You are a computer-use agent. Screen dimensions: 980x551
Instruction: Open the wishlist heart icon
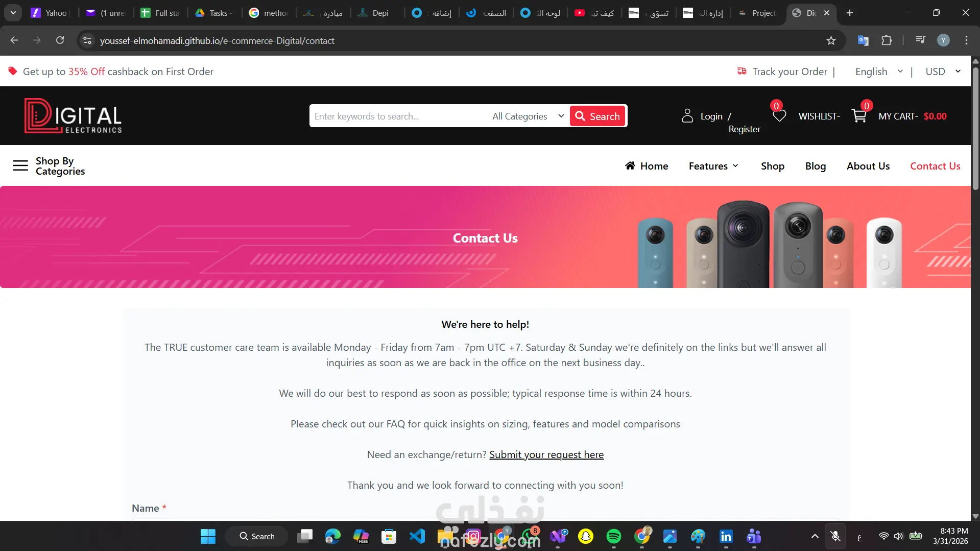pyautogui.click(x=779, y=116)
